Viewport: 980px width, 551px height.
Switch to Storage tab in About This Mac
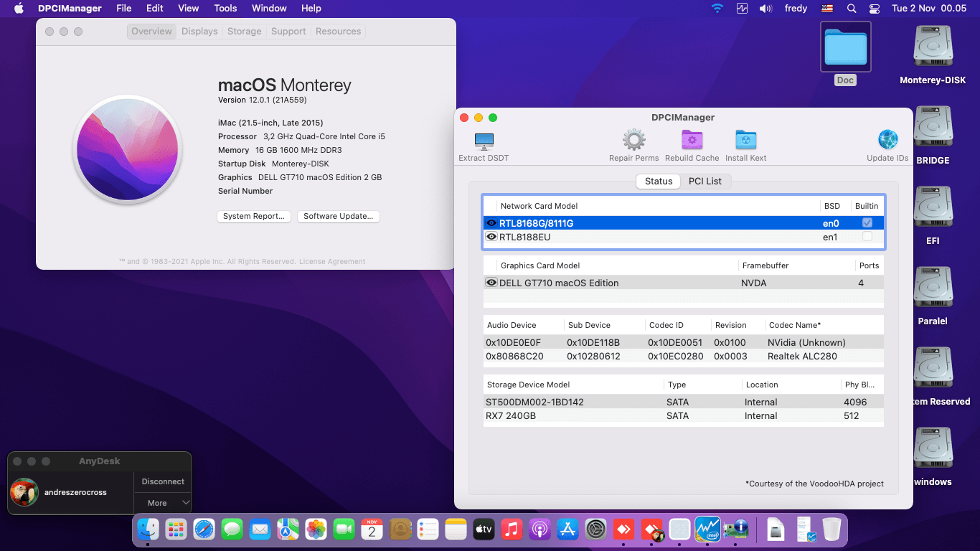pos(245,32)
